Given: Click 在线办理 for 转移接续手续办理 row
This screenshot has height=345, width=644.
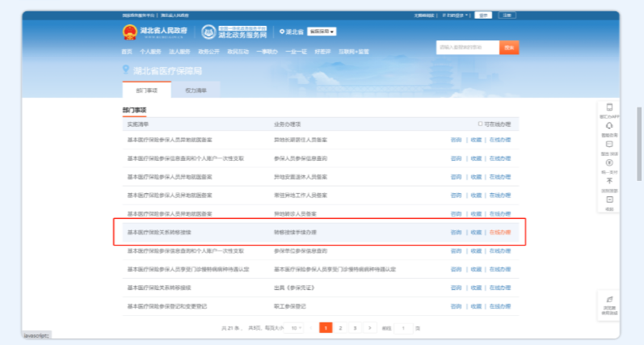Looking at the screenshot, I should (x=500, y=233).
